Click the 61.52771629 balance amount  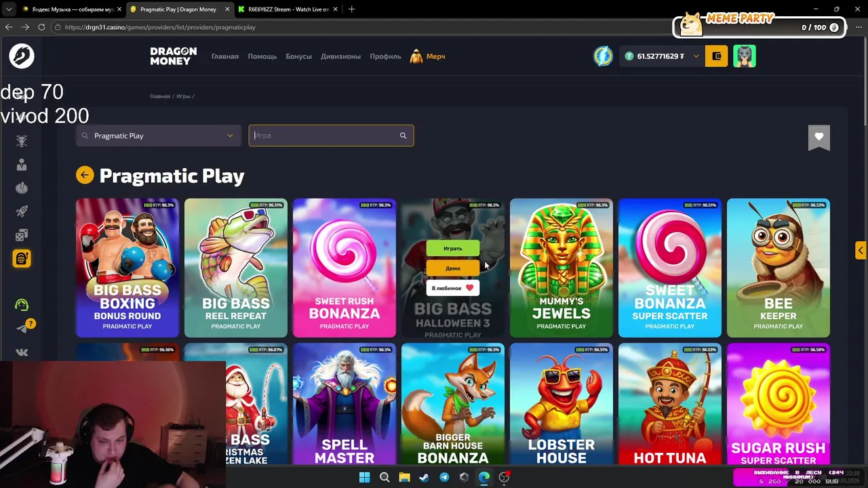point(660,56)
